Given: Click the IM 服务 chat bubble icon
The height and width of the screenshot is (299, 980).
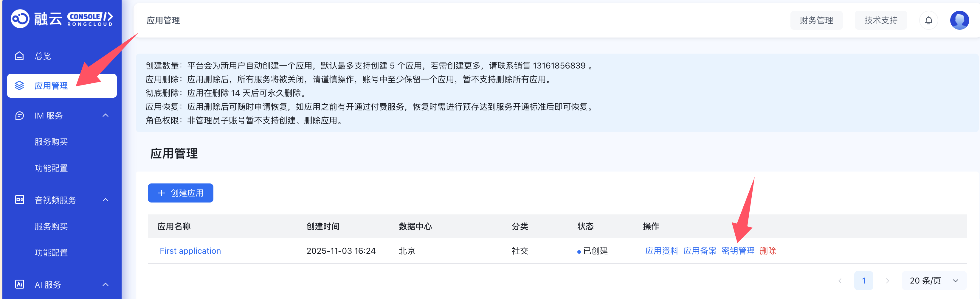Looking at the screenshot, I should pyautogui.click(x=19, y=116).
